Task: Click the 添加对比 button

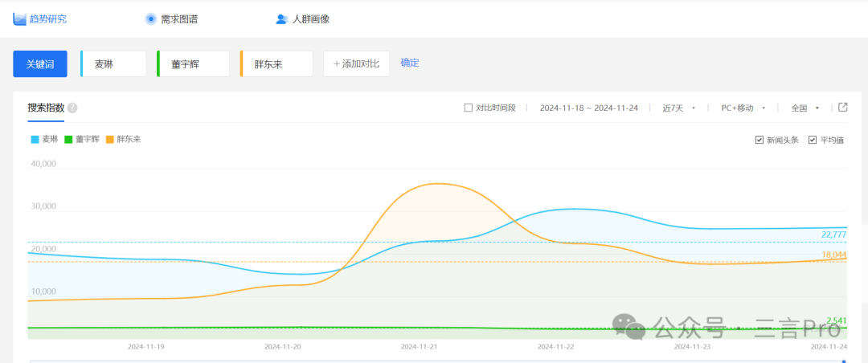Action: pyautogui.click(x=356, y=63)
